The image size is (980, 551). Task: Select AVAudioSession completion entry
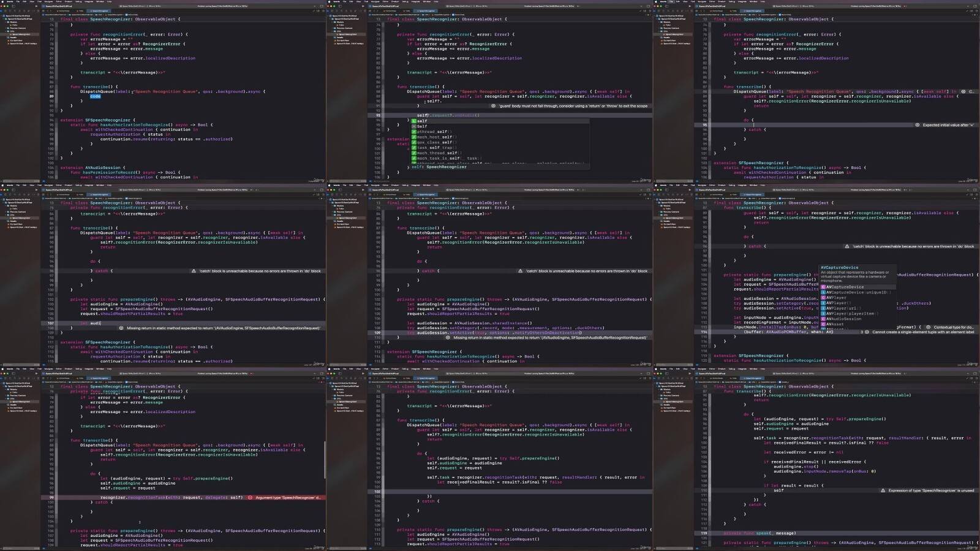[x=844, y=319]
